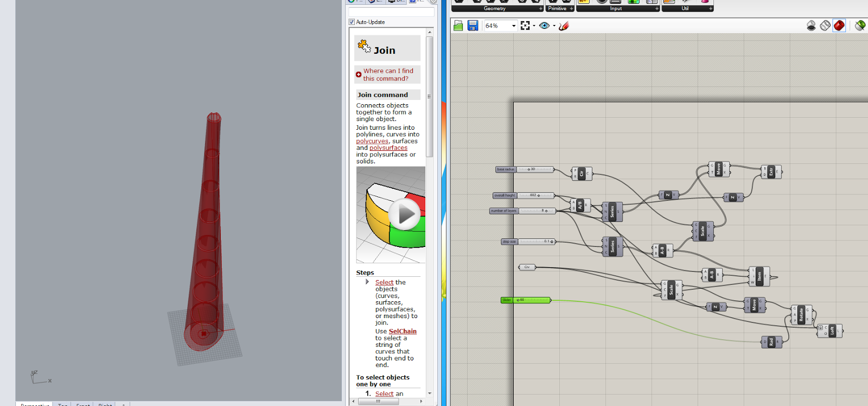
Task: Click the help panel scroll-right arrow
Action: click(422, 401)
